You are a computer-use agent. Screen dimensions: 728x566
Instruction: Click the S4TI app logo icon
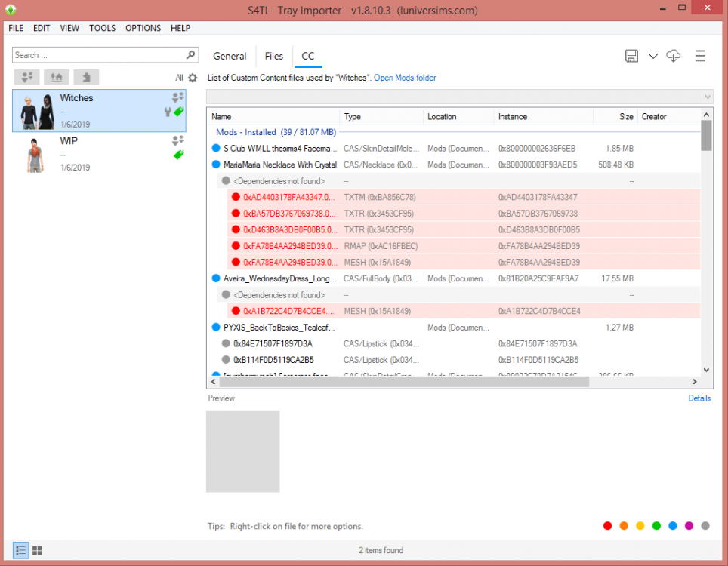pos(11,10)
